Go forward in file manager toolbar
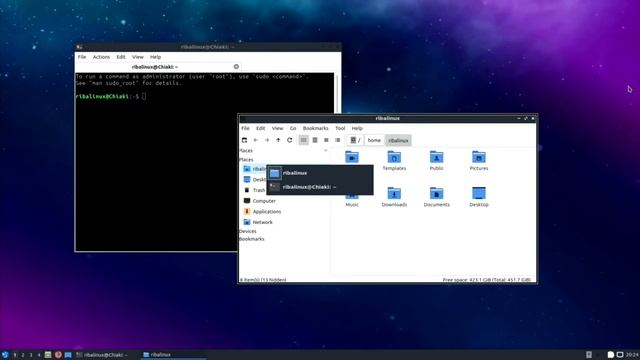The image size is (640, 360). [x=267, y=140]
